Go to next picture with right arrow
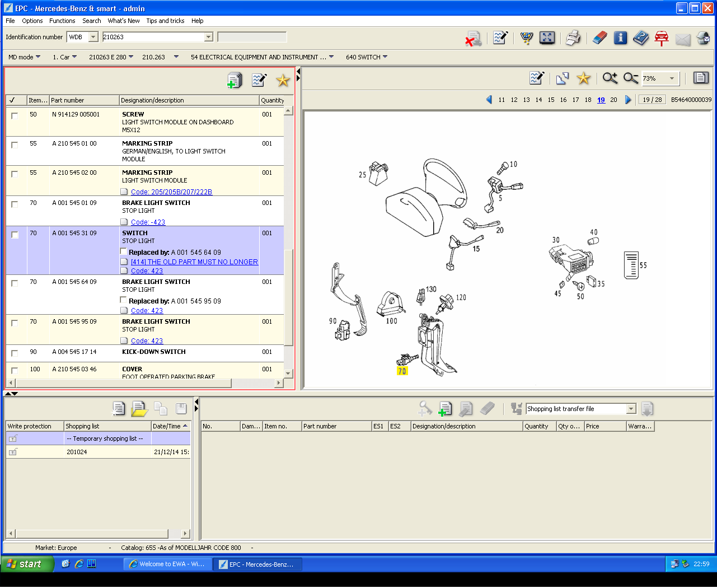717x588 pixels. (x=628, y=100)
